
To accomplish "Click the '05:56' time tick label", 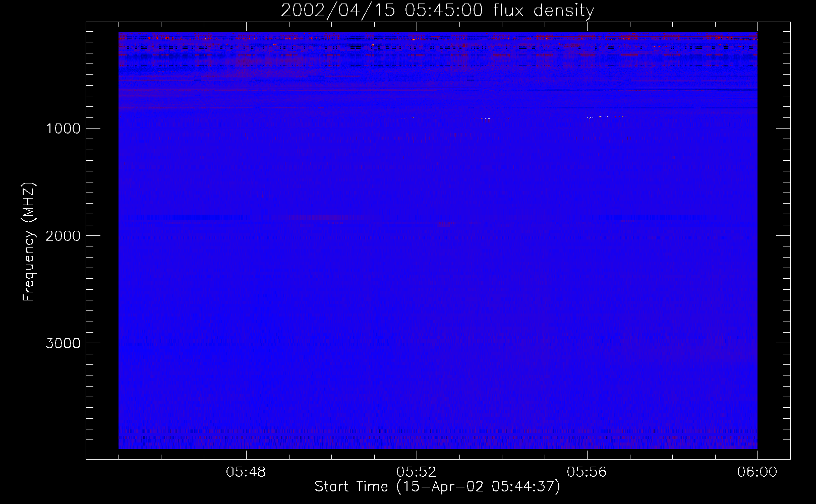I will click(x=587, y=472).
